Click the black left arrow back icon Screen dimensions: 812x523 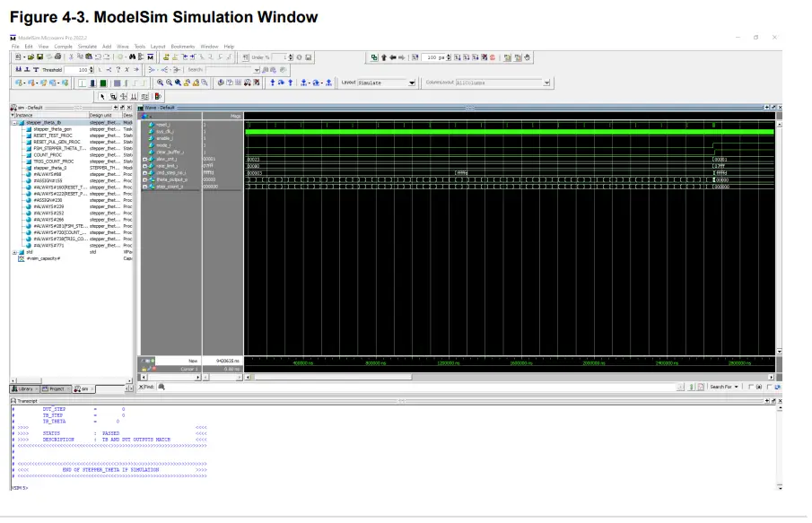pos(393,57)
